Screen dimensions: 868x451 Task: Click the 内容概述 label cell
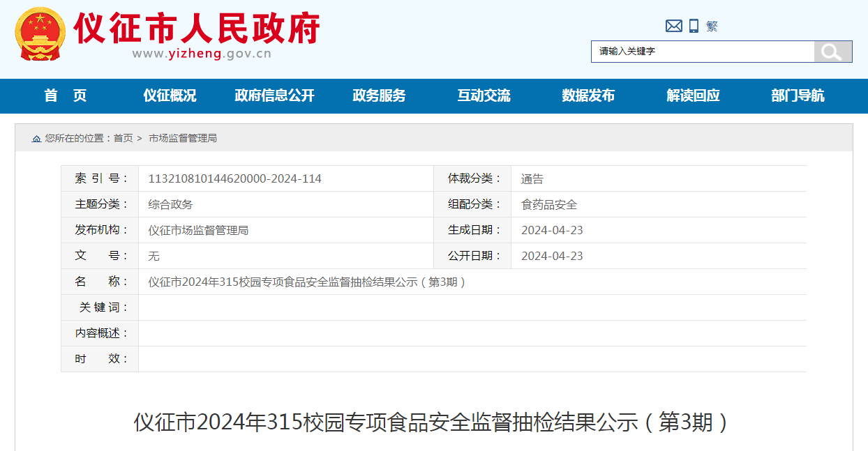(100, 333)
